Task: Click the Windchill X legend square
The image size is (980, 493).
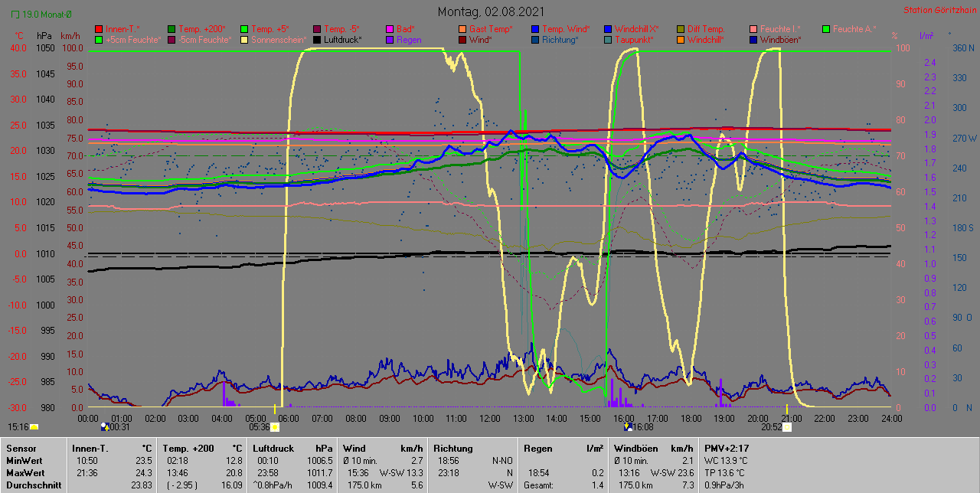Action: (x=607, y=29)
